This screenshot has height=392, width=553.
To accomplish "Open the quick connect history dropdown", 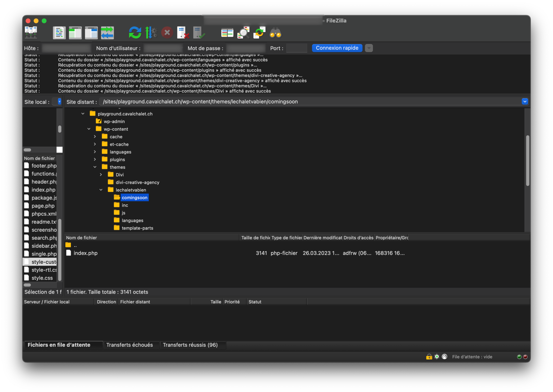I will coord(369,48).
